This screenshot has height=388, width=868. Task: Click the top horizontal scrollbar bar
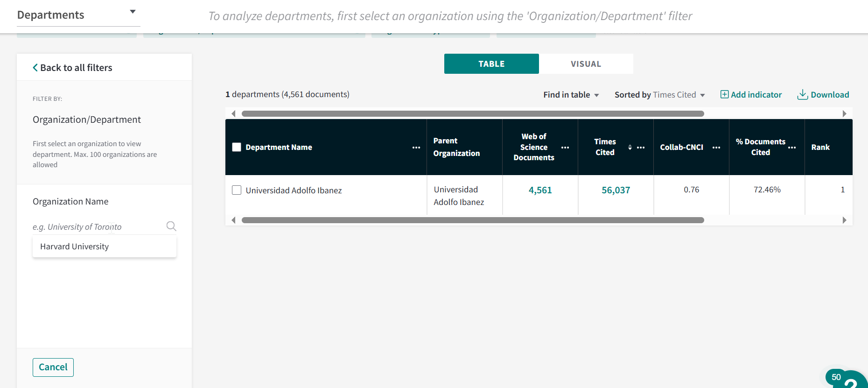(473, 113)
